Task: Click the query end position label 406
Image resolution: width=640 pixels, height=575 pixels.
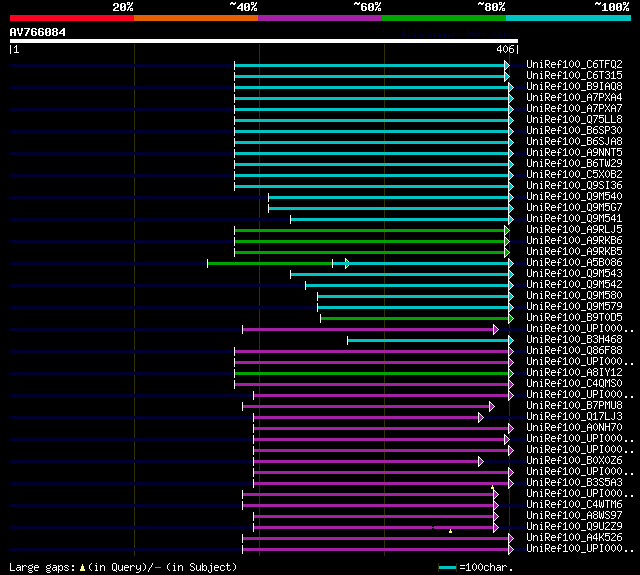Action: tap(505, 49)
